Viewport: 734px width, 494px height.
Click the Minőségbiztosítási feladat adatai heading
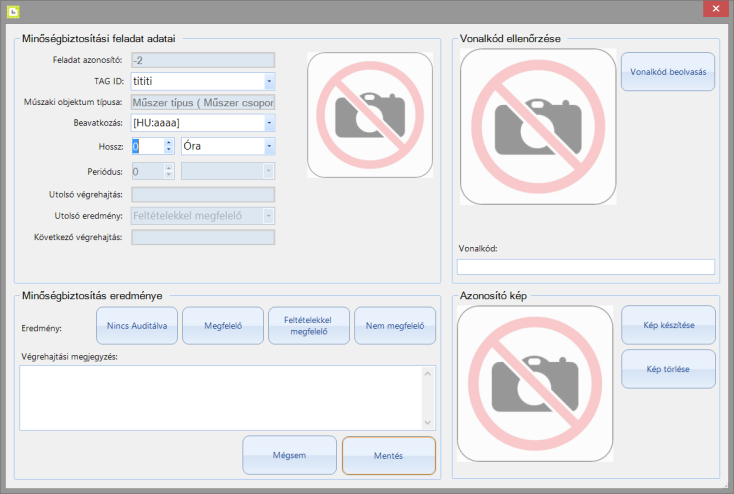[99, 39]
